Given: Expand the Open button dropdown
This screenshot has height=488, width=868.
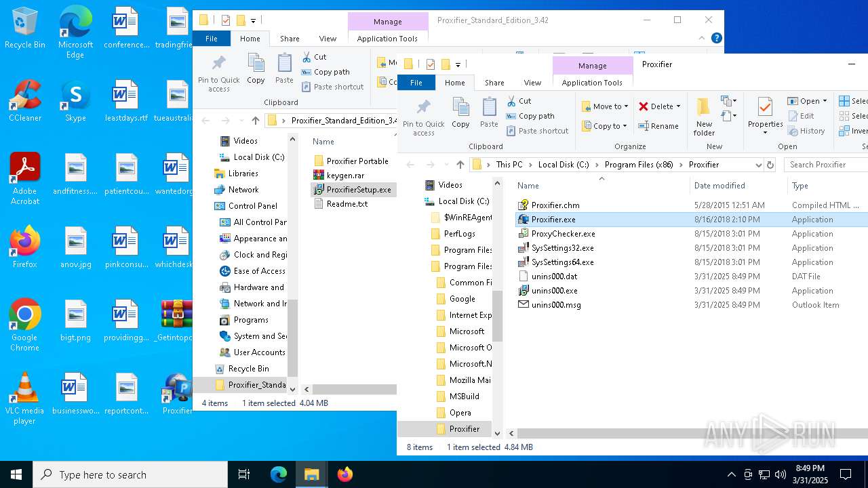Looking at the screenshot, I should 825,101.
